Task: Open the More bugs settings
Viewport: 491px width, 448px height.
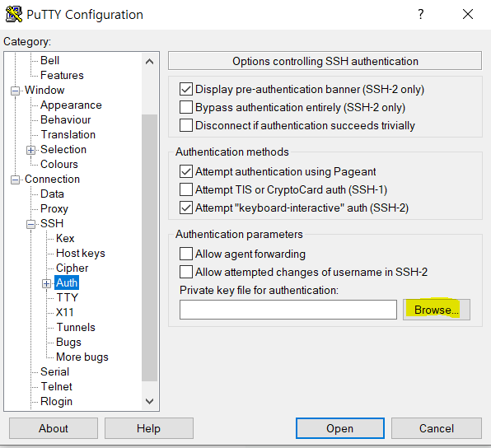Action: [82, 357]
